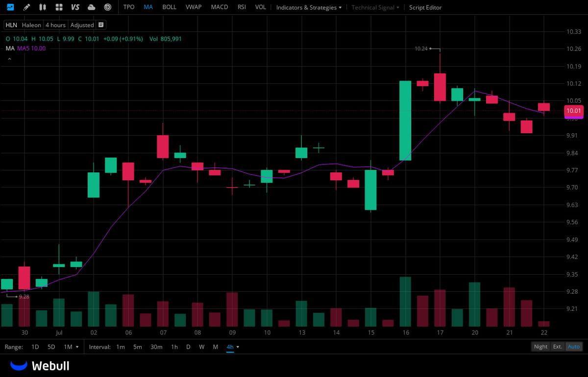This screenshot has width=588, height=377.
Task: Click the Haleon company name label
Action: tap(31, 25)
